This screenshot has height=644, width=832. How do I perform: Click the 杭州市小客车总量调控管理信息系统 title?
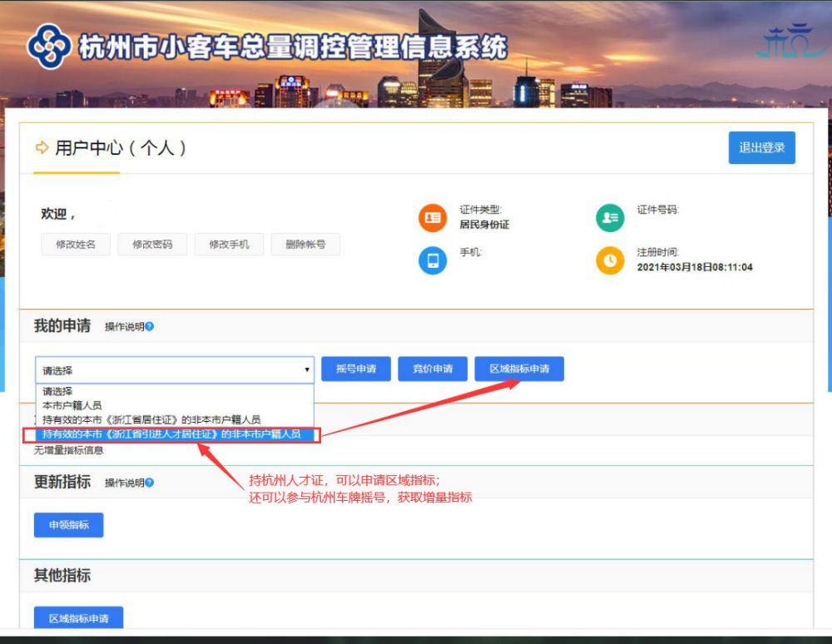click(x=294, y=47)
